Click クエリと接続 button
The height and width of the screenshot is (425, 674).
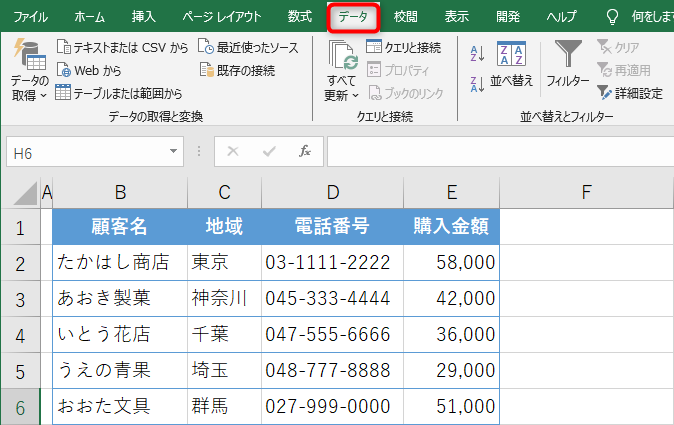point(403,47)
